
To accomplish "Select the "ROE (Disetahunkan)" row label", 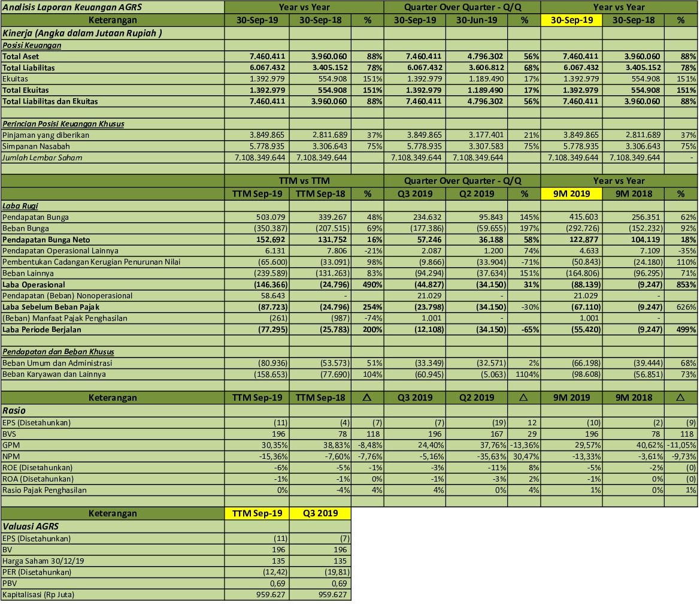I will [37, 467].
